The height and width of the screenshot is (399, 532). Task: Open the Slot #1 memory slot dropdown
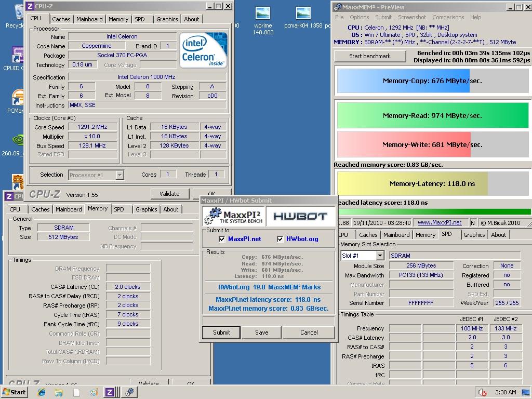pos(380,256)
